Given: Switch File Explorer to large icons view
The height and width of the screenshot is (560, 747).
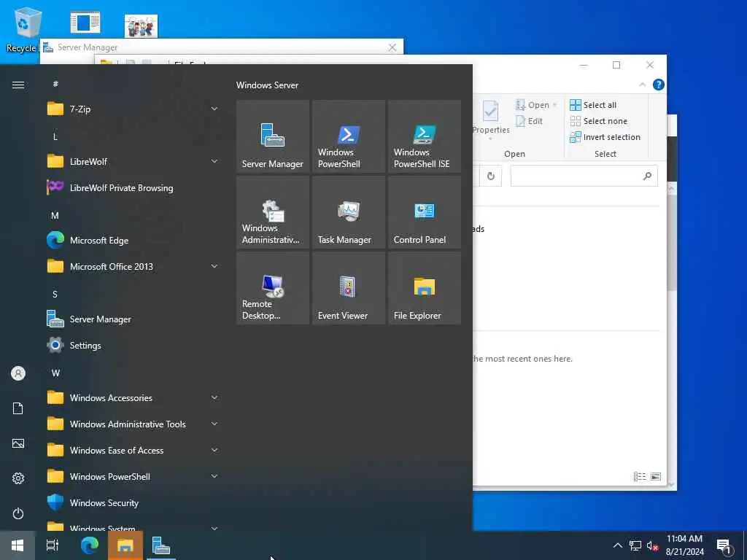Looking at the screenshot, I should (656, 476).
